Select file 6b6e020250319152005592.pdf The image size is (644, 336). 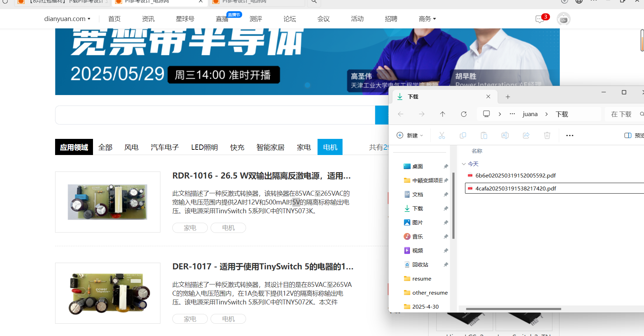(515, 175)
